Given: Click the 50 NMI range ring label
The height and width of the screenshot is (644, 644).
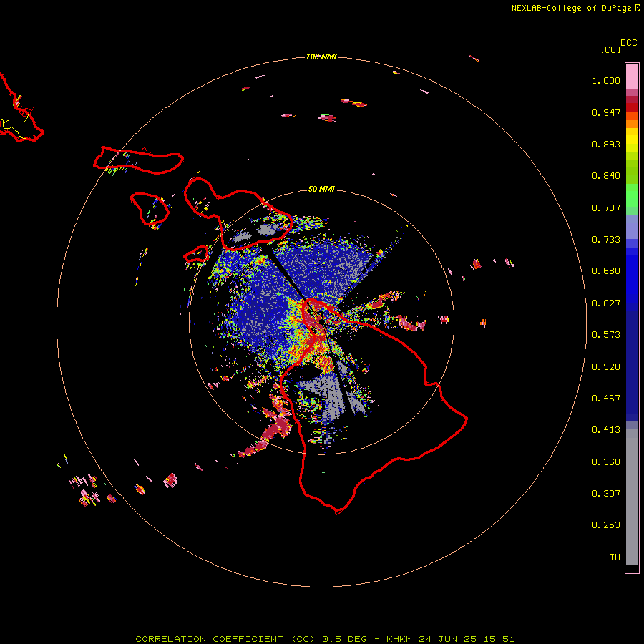Looking at the screenshot, I should [321, 189].
